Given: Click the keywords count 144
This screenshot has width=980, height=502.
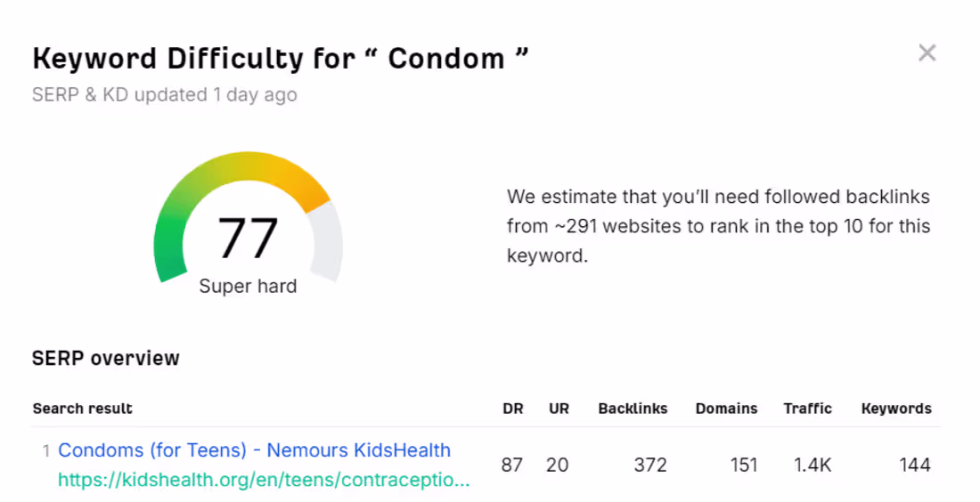Looking at the screenshot, I should [x=914, y=465].
